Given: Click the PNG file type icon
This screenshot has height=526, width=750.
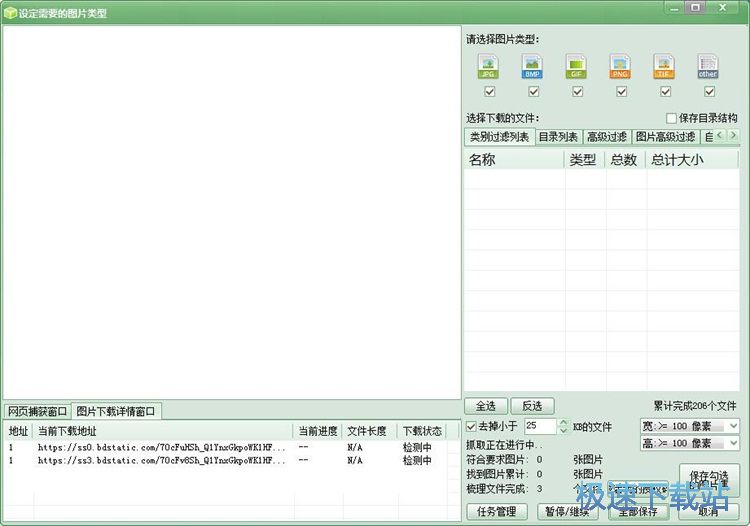Looking at the screenshot, I should [620, 67].
